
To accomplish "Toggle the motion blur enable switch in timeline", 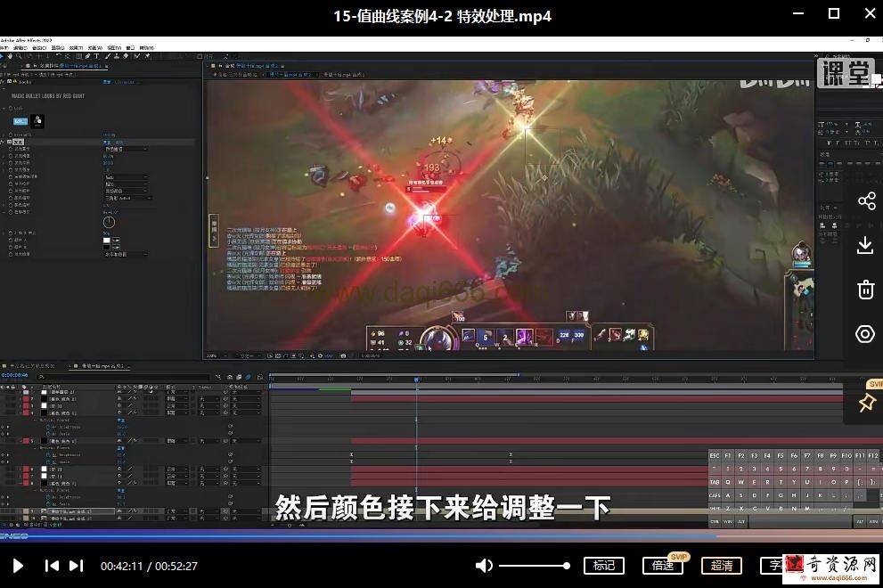I will tap(249, 377).
